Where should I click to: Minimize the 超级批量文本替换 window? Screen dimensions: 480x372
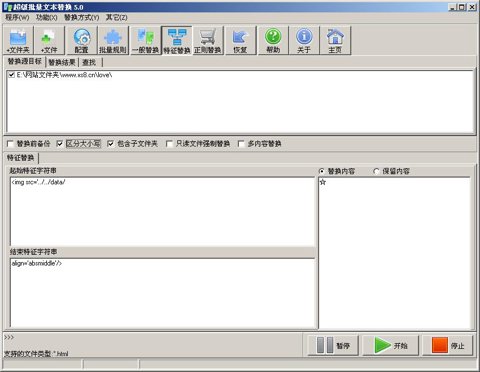(x=452, y=7)
